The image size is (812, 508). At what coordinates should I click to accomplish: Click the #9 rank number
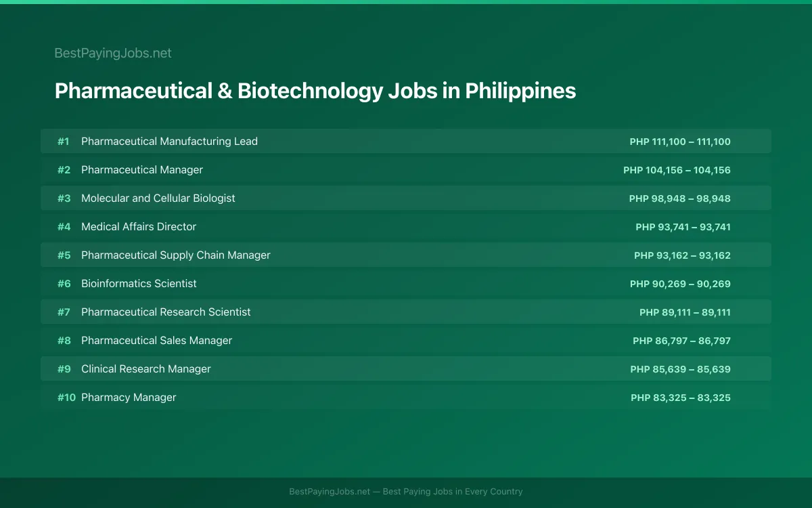64,369
